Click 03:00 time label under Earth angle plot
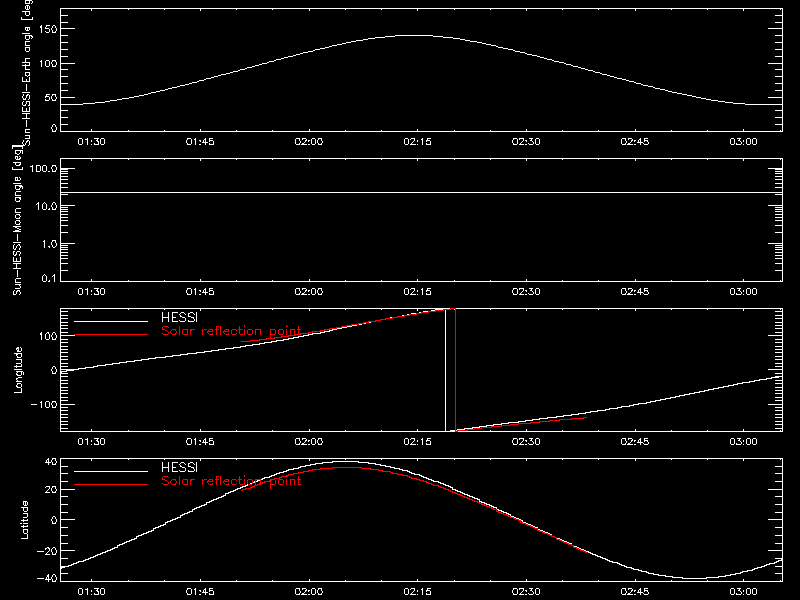800x600 pixels. tap(743, 141)
